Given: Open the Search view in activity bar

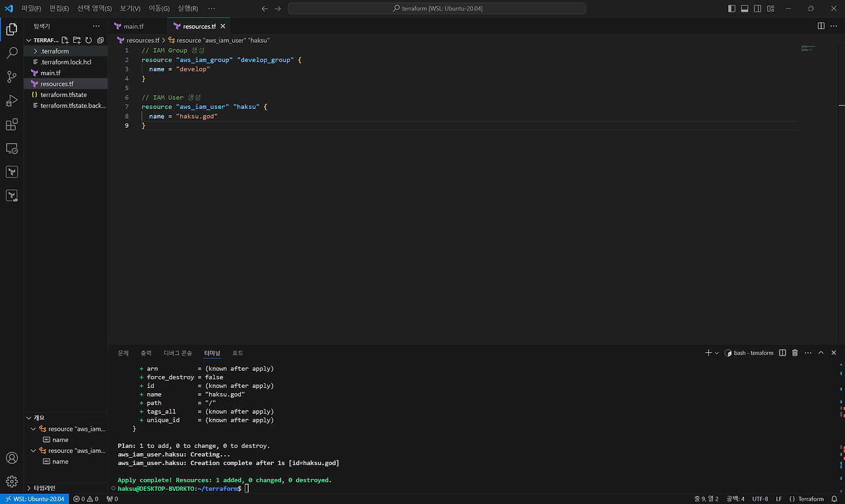Looking at the screenshot, I should coord(12,53).
